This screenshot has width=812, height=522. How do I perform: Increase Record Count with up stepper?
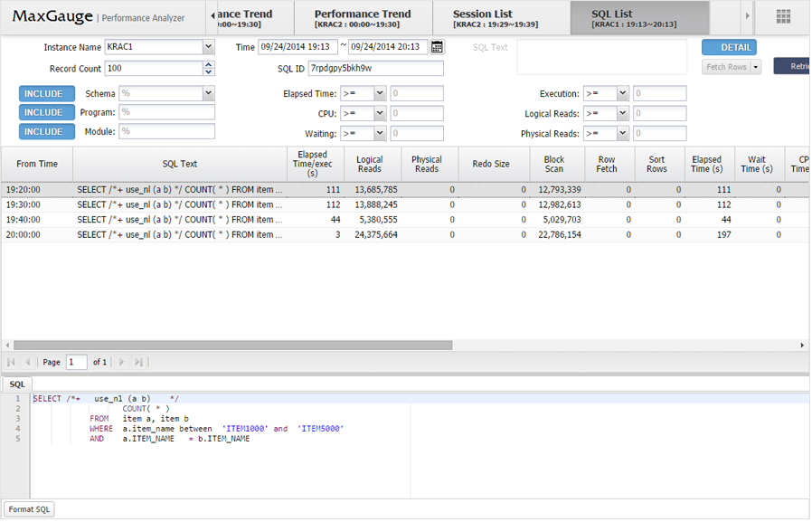209,65
